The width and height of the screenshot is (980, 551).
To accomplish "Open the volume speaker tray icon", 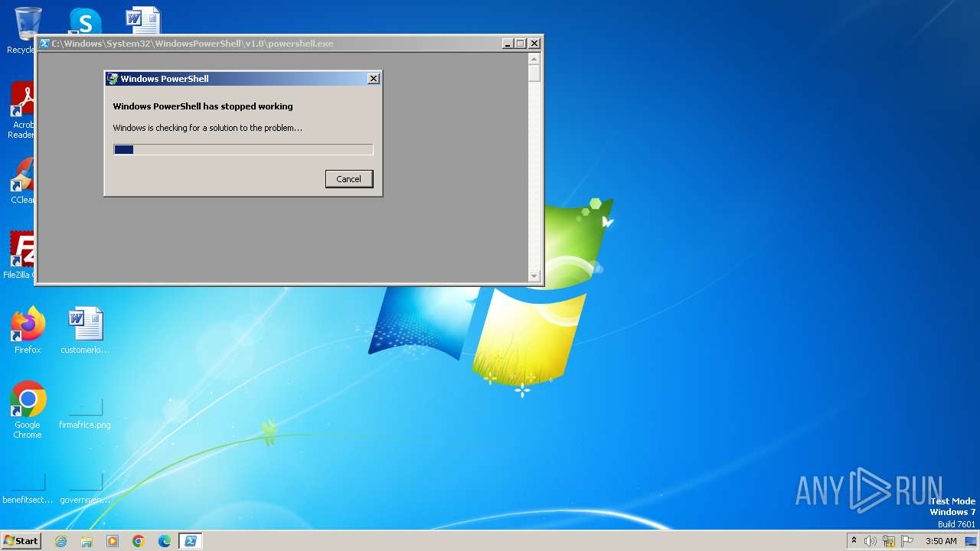I will [871, 541].
